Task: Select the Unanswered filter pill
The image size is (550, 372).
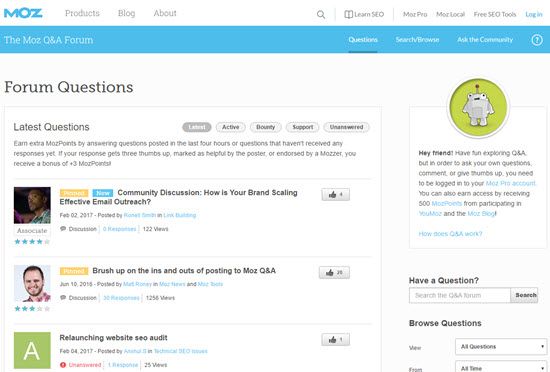Action: pos(346,127)
